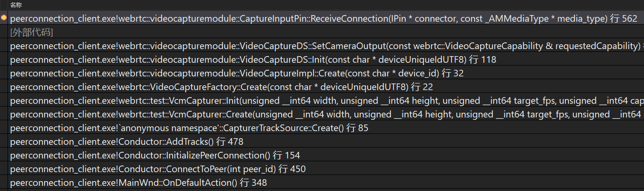Image resolution: width=644 pixels, height=191 pixels.
Task: Select the [外部代码] external code row
Action: 31,33
